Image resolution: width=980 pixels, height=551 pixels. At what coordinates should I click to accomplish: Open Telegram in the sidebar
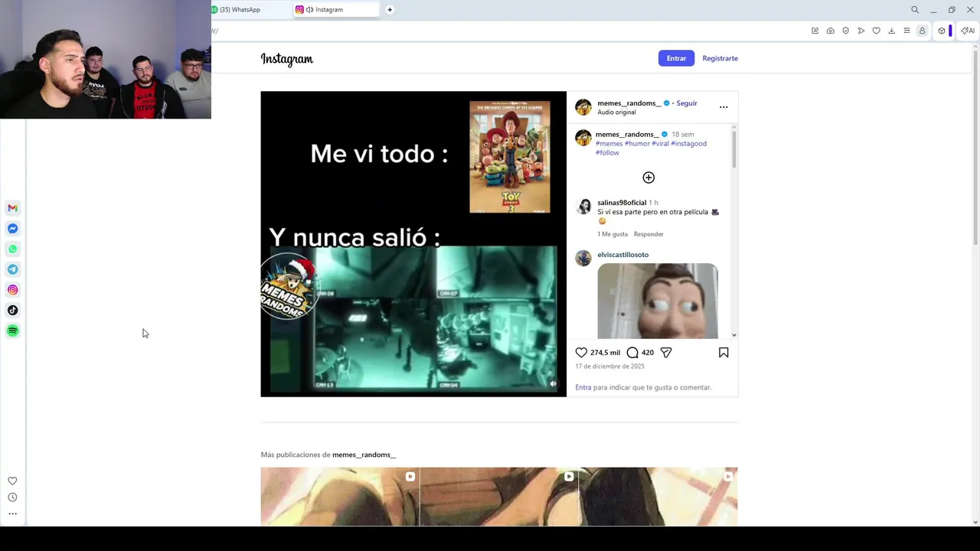point(12,269)
